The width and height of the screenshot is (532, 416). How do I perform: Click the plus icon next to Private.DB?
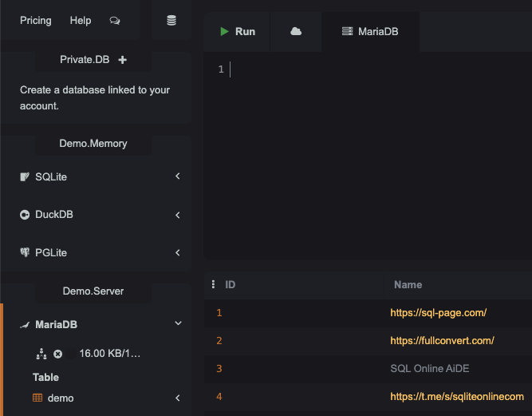point(123,60)
